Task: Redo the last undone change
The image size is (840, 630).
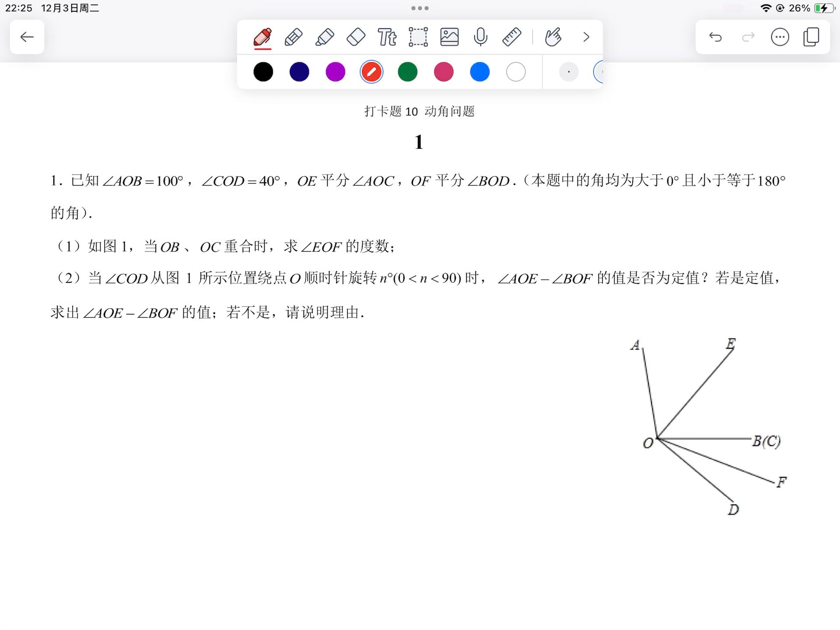Action: (x=748, y=37)
